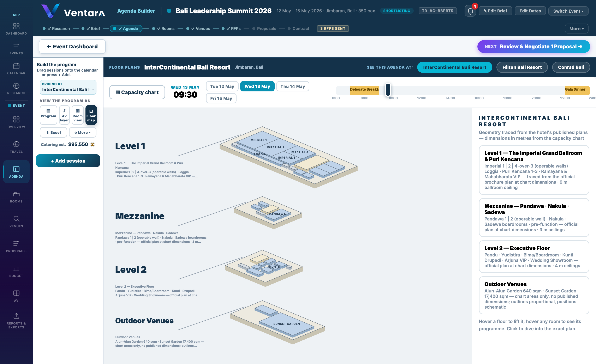Open Research in the sidebar
Screen dimensions: 596x364
[x=16, y=89]
